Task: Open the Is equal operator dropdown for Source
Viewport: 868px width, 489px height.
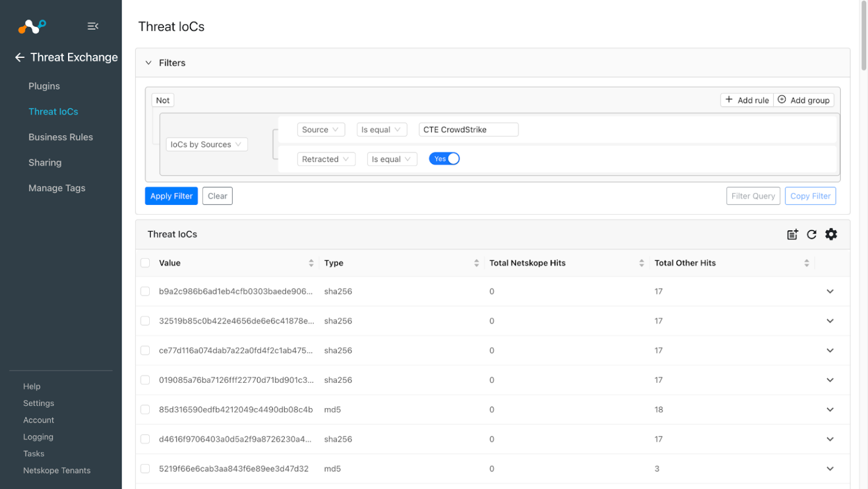Action: pyautogui.click(x=381, y=129)
